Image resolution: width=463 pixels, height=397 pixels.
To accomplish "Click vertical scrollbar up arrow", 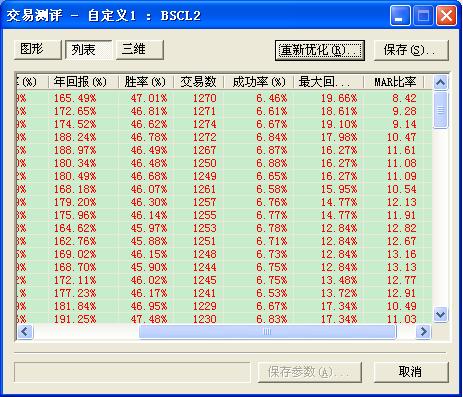I will click(441, 82).
